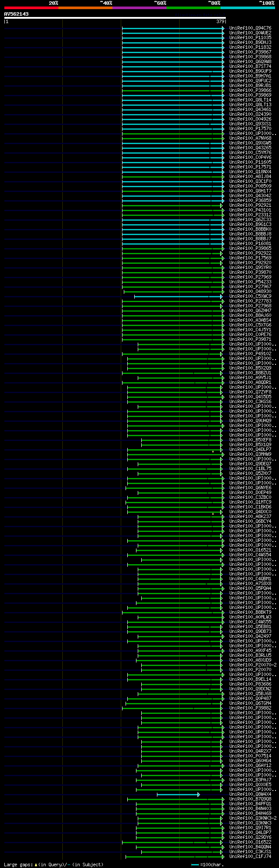
Task: Select hit label UniRef100_P17570
Action: tap(250, 129)
